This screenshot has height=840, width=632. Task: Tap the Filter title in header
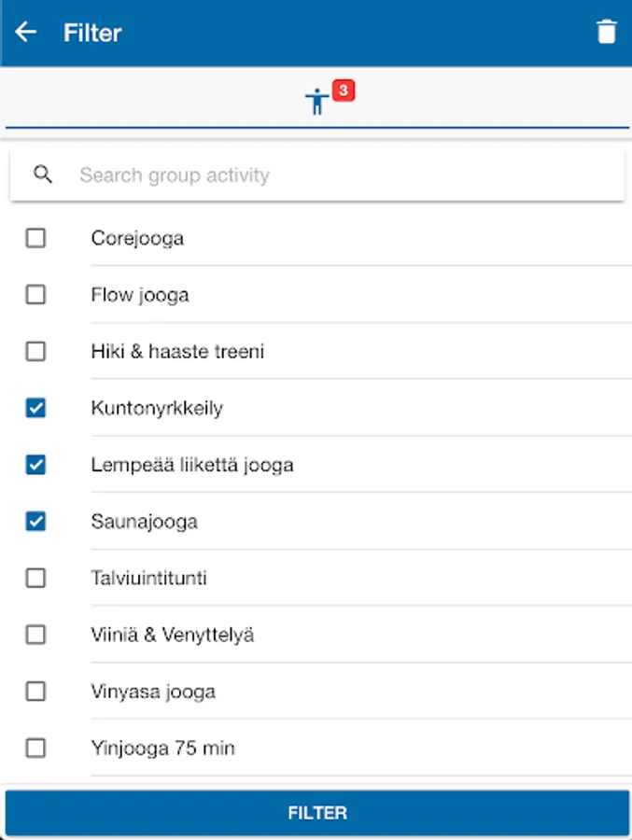coord(92,33)
